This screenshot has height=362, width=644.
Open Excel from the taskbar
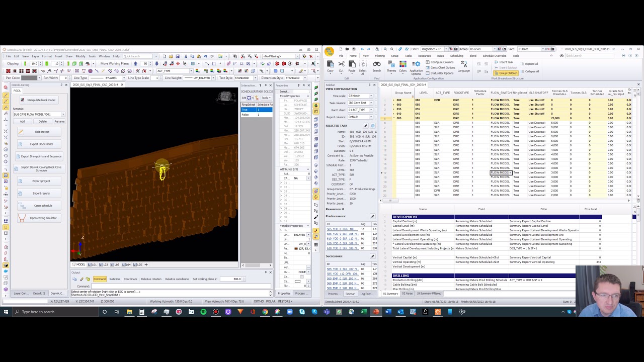click(x=363, y=312)
